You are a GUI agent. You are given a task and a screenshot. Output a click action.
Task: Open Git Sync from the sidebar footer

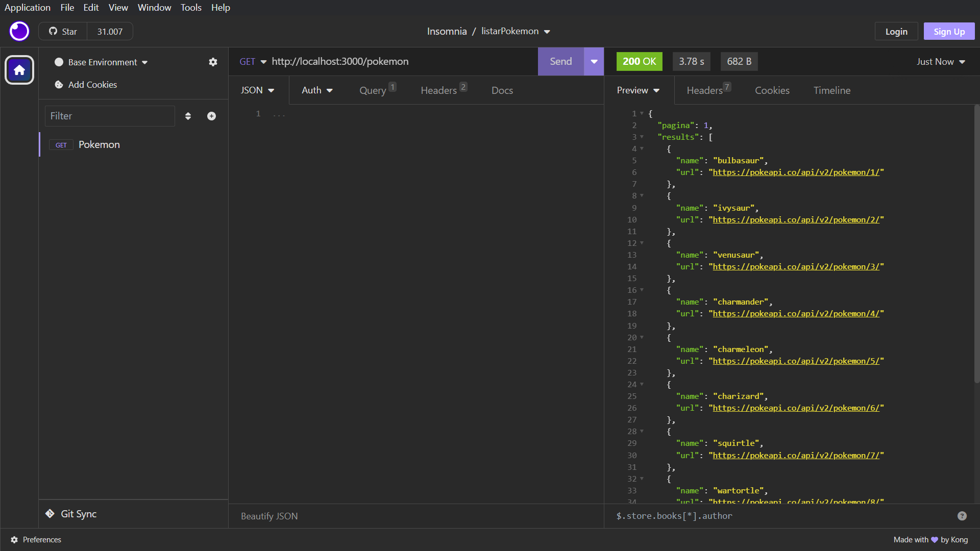point(71,514)
